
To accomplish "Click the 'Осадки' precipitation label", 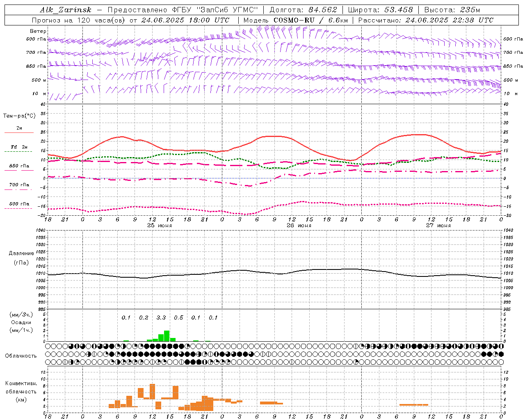I will [21, 322].
